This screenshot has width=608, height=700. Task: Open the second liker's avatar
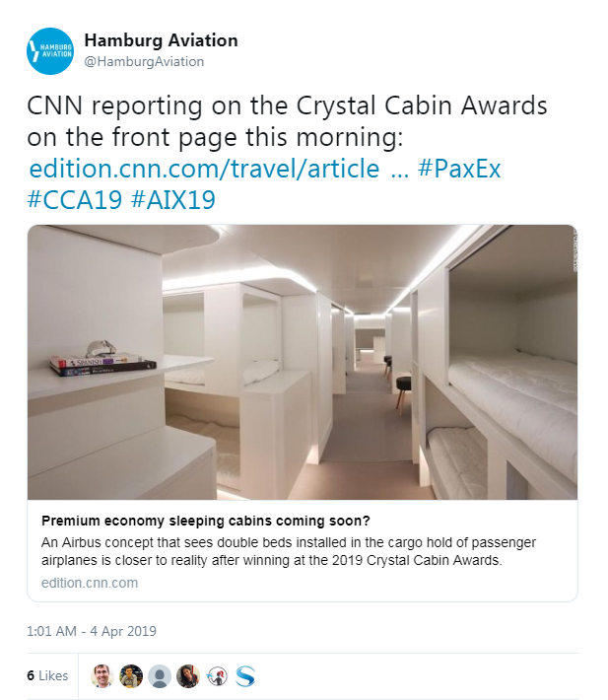click(131, 676)
